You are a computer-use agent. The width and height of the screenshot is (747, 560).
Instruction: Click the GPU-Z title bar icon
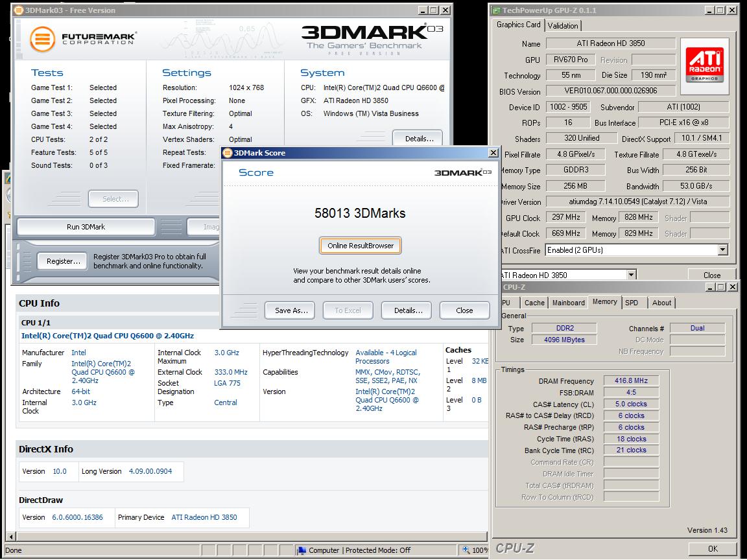[497, 10]
